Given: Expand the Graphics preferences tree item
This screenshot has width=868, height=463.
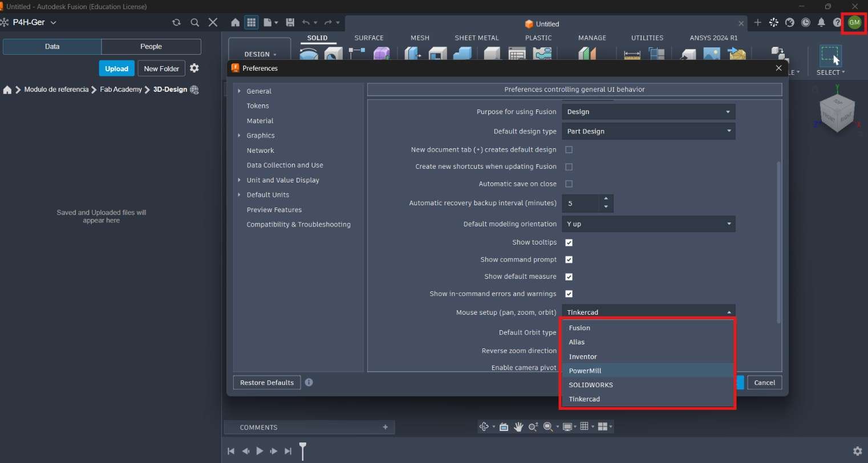Looking at the screenshot, I should (x=239, y=136).
